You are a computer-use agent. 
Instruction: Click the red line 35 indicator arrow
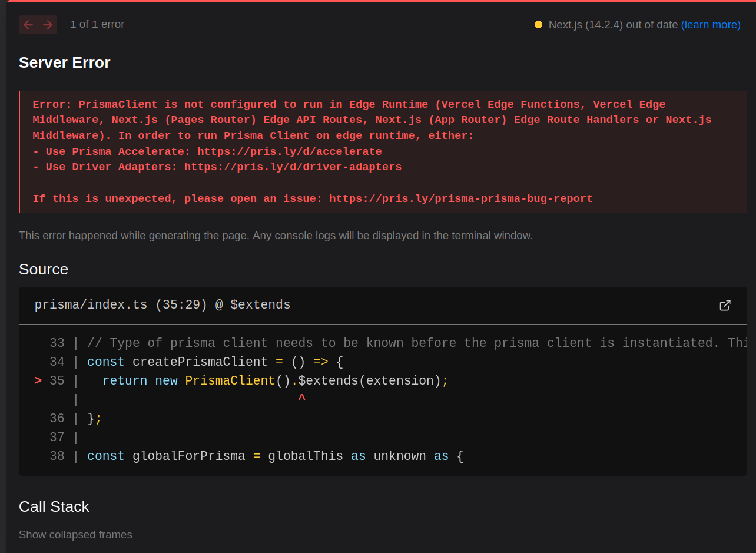pyautogui.click(x=38, y=381)
